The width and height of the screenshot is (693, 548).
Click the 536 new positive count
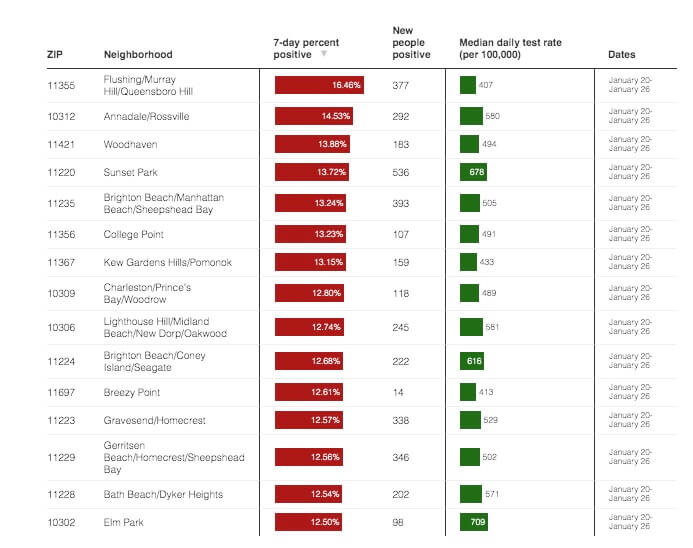click(402, 173)
